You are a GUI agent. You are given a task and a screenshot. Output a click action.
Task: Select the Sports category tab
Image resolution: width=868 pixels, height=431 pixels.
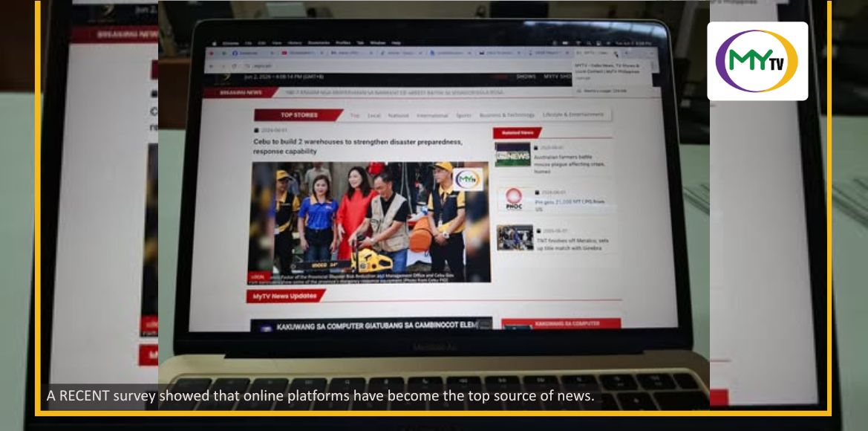[x=463, y=115]
